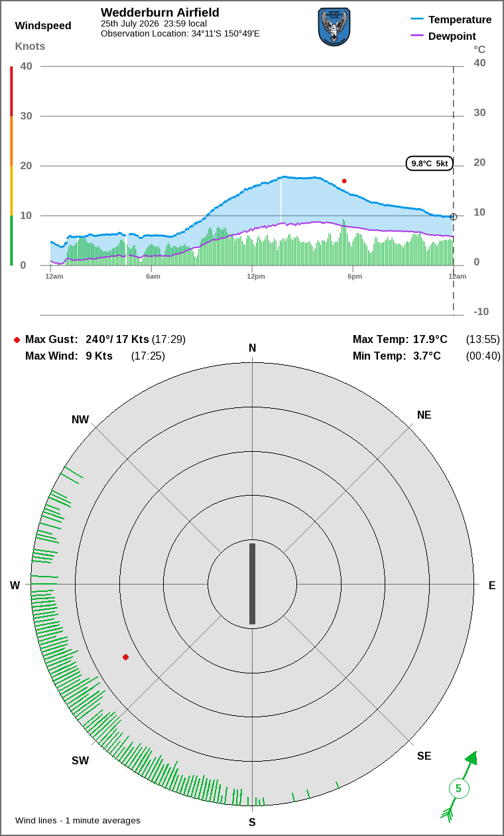The height and width of the screenshot is (836, 504).
Task: Click the club eagle logo badge
Action: tap(334, 27)
